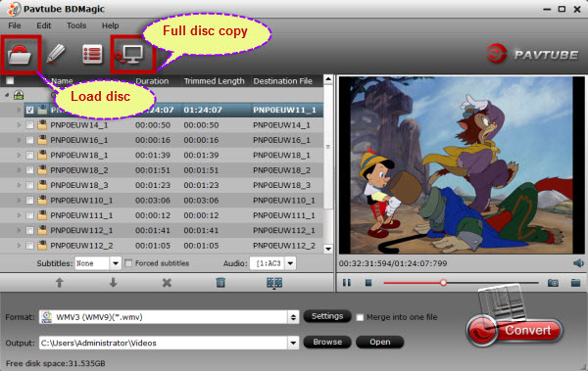Click the clapboard icon of PNP0EUW14_1

click(42, 124)
